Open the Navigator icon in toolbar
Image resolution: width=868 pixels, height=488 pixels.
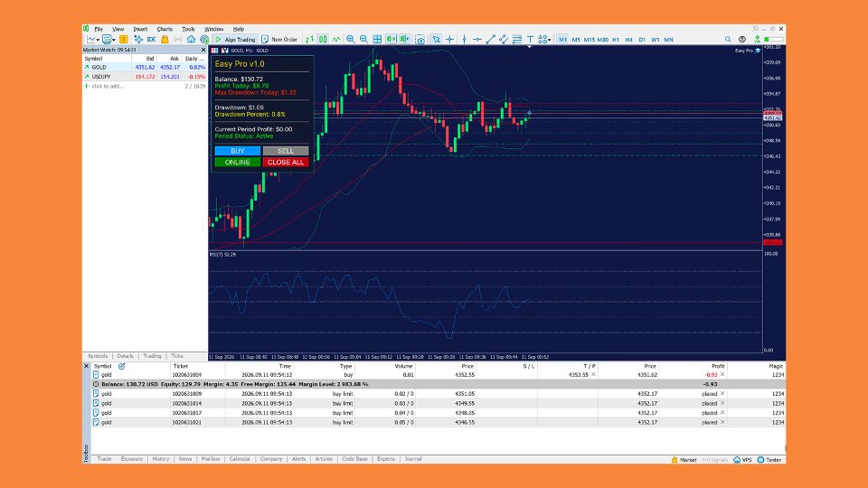[137, 39]
